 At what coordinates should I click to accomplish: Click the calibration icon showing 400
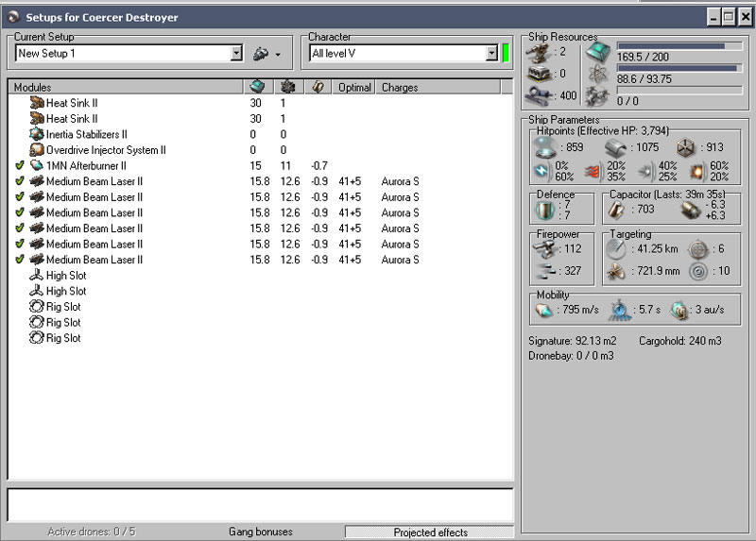pyautogui.click(x=539, y=95)
